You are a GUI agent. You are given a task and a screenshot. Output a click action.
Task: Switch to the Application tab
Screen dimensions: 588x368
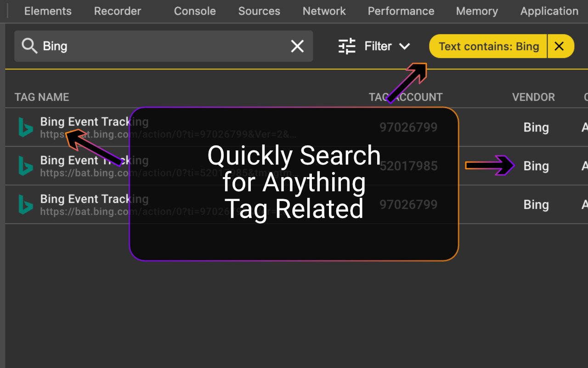pos(549,11)
